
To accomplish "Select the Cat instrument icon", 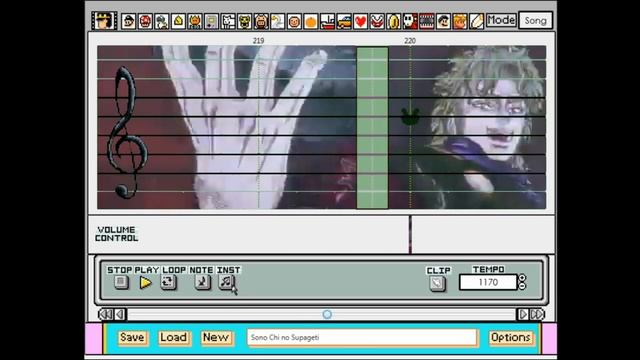I will [244, 21].
